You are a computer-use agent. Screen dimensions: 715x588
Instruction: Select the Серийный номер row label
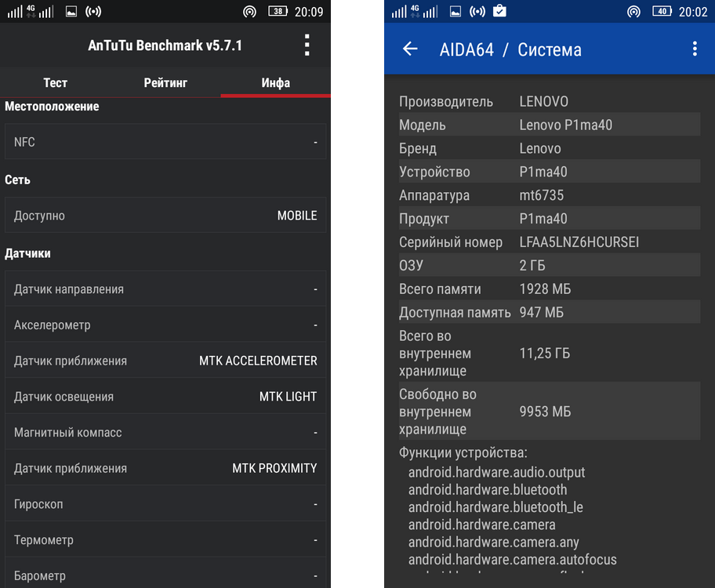[x=451, y=242]
